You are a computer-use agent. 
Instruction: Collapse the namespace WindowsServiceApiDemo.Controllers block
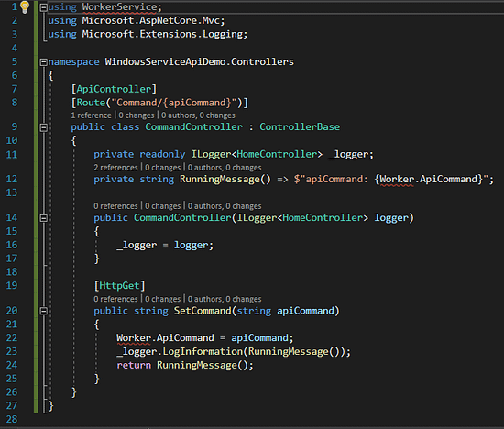point(44,62)
